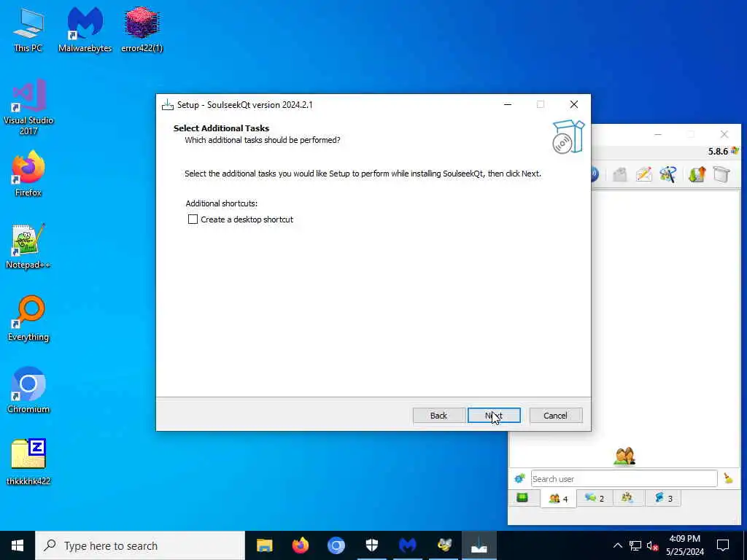Open Chromium from the taskbar
Screen dimensions: 747x560
pyautogui.click(x=336, y=545)
